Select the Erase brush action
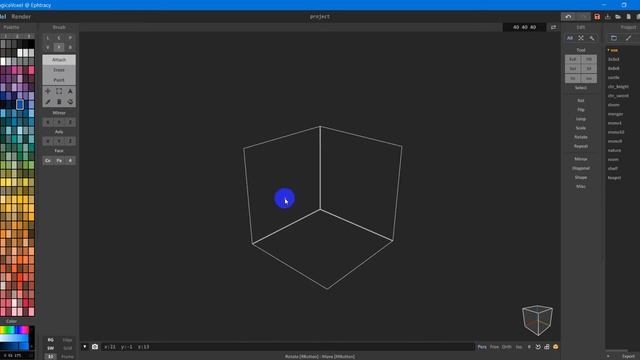640x360 pixels. coord(59,70)
